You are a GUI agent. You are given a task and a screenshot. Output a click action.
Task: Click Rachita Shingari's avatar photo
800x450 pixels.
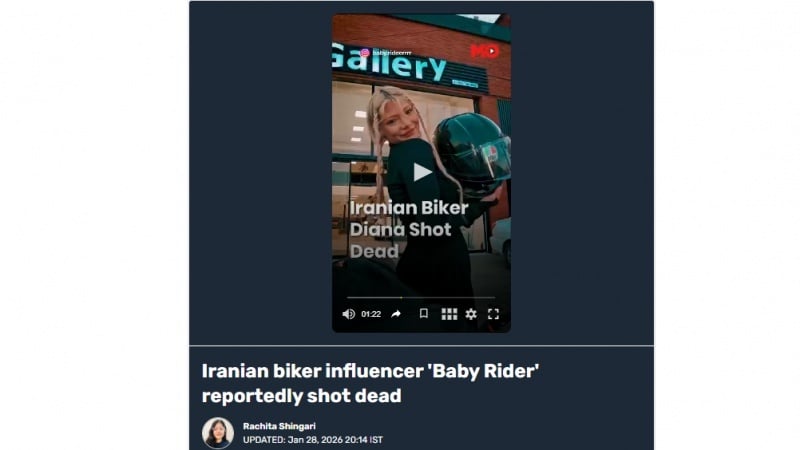(218, 433)
